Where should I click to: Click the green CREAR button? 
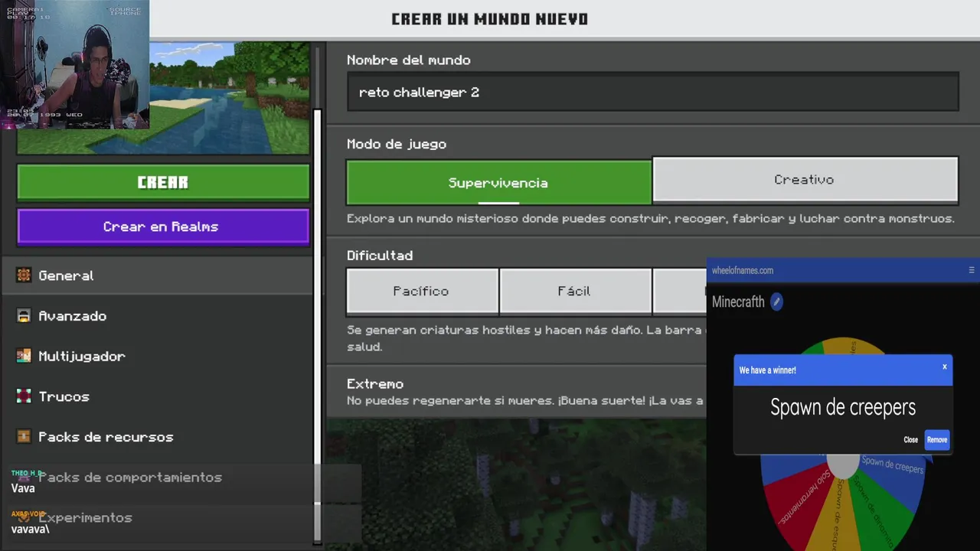pyautogui.click(x=163, y=182)
